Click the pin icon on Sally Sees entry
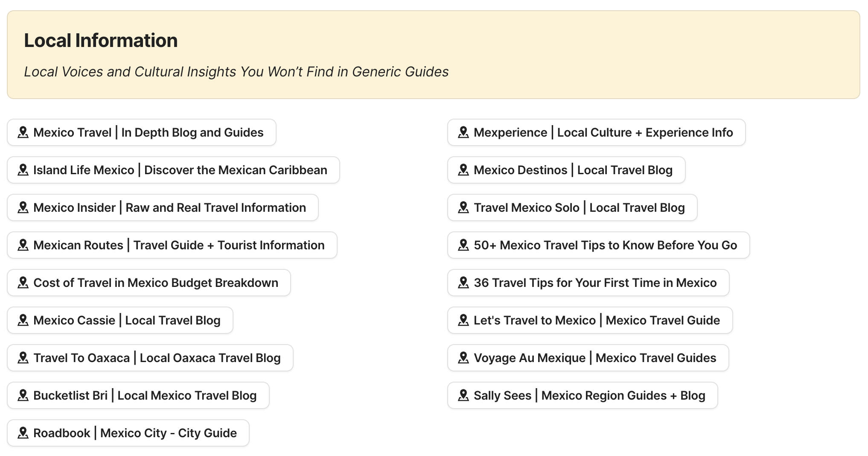Image resolution: width=868 pixels, height=456 pixels. point(463,395)
